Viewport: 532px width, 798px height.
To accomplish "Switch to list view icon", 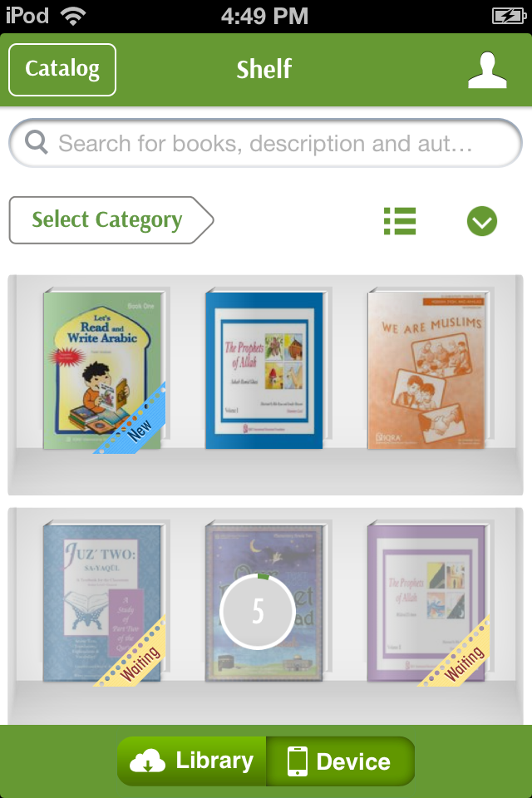I will click(x=400, y=221).
